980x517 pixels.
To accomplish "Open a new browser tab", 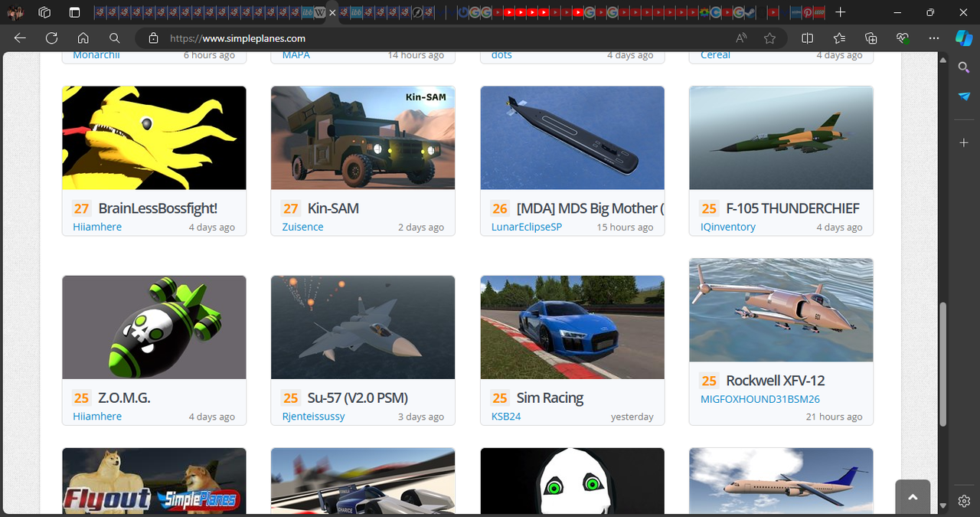I will point(841,12).
